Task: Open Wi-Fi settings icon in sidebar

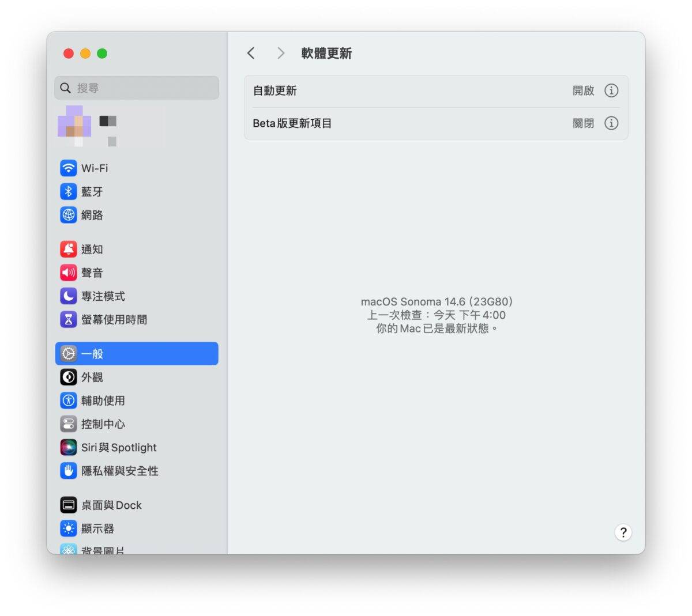Action: [69, 168]
